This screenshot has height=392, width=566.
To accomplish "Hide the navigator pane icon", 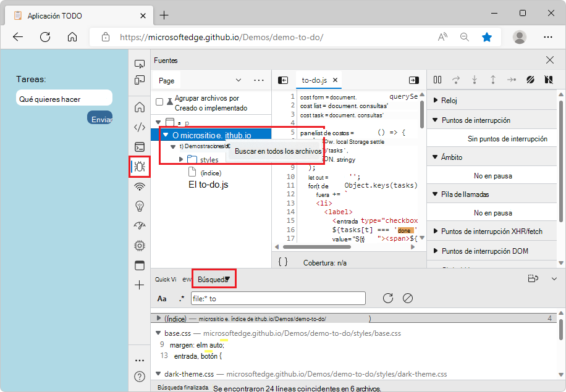I will click(283, 80).
